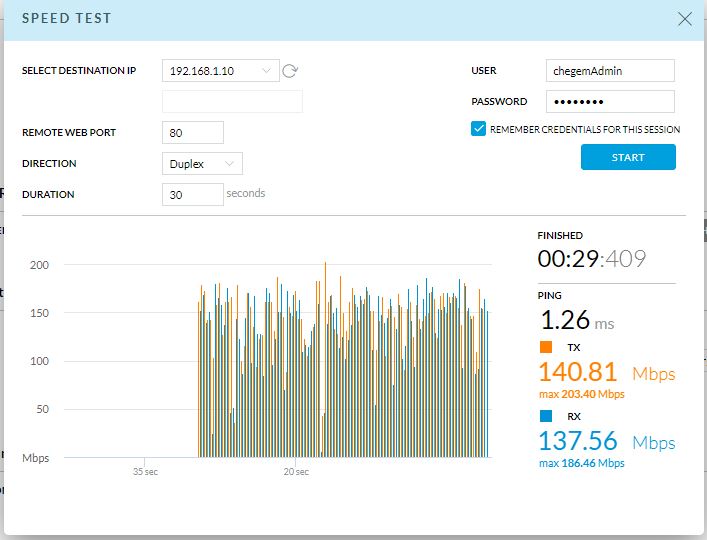Click the REMOTE WEB PORT label

pos(69,133)
